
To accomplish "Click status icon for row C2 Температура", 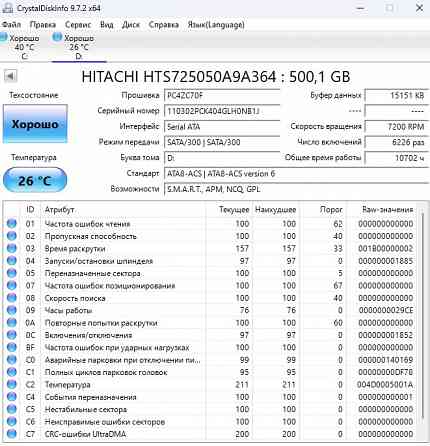I will click(12, 384).
